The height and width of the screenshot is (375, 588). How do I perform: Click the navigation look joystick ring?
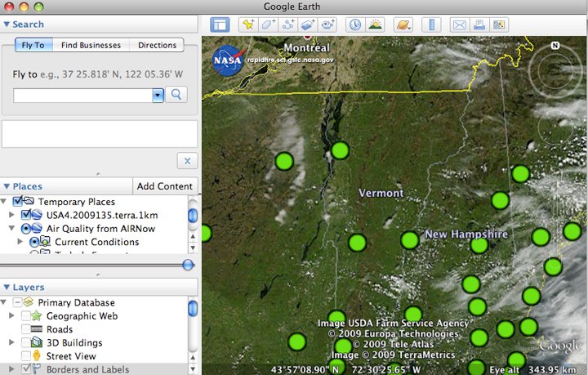[555, 71]
